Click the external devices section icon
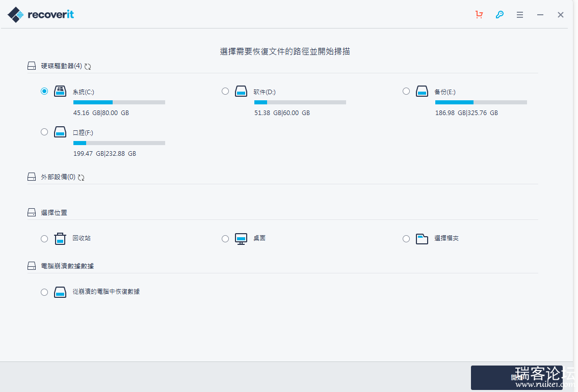 click(x=32, y=177)
